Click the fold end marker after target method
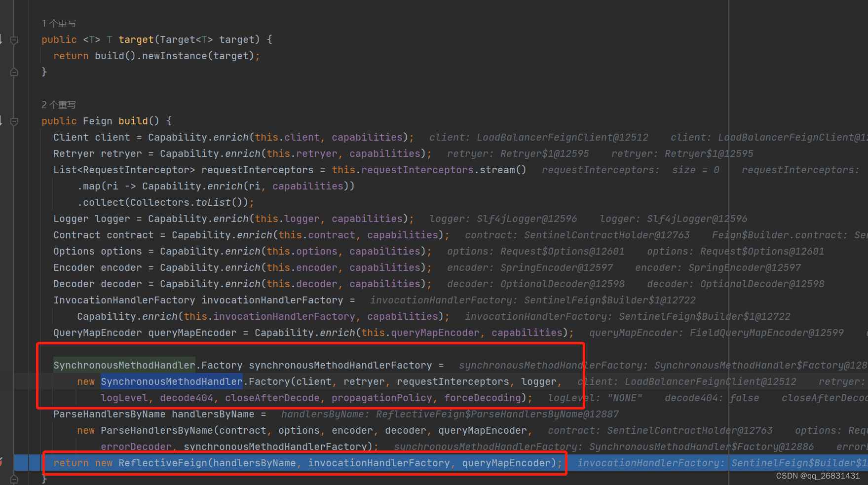The width and height of the screenshot is (868, 485). [x=14, y=72]
